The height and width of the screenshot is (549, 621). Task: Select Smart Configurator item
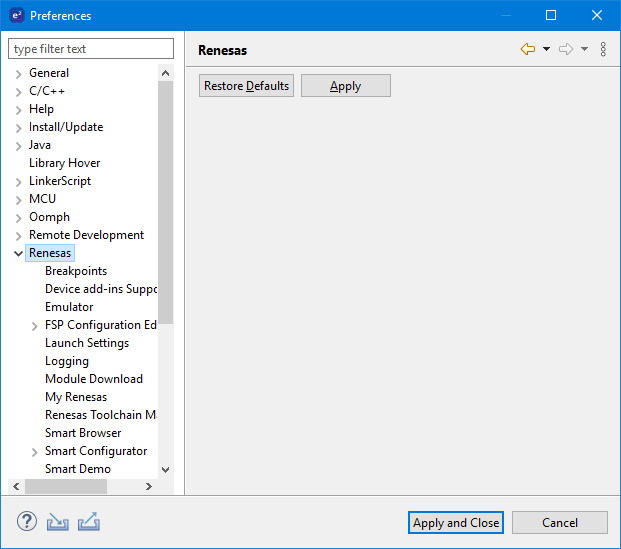[96, 451]
